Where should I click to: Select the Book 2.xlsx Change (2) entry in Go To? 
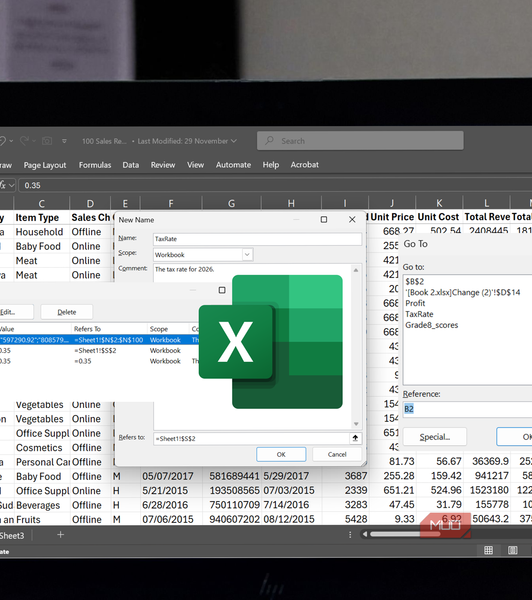tap(462, 292)
